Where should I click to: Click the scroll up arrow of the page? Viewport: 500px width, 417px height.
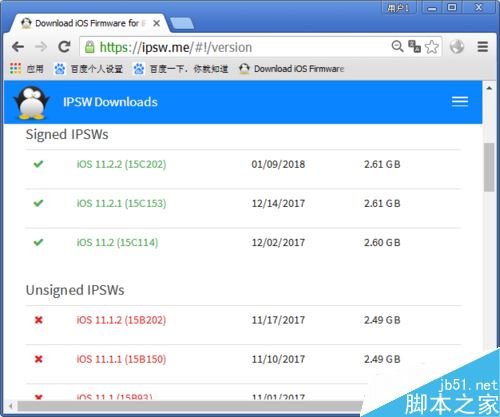pos(489,88)
